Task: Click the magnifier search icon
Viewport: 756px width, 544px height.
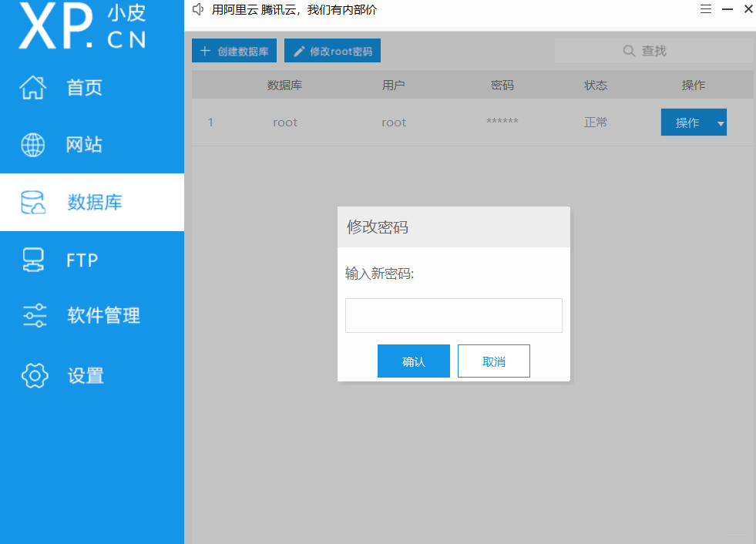Action: tap(629, 51)
